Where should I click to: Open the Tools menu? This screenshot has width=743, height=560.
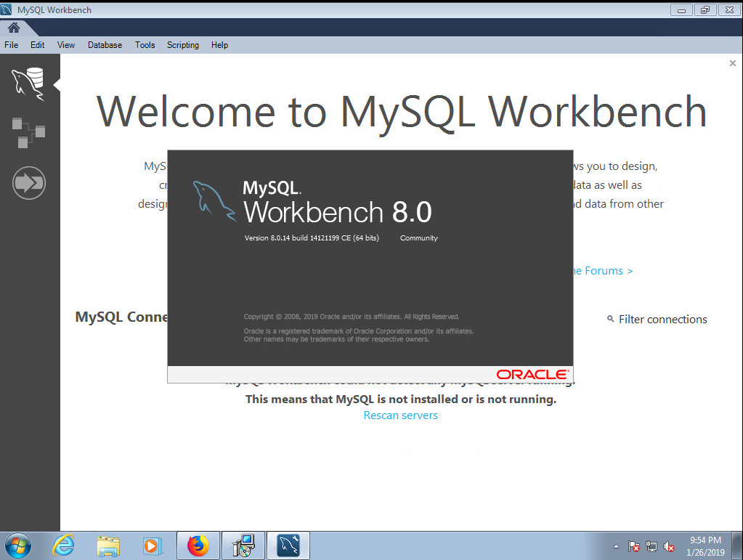(145, 45)
